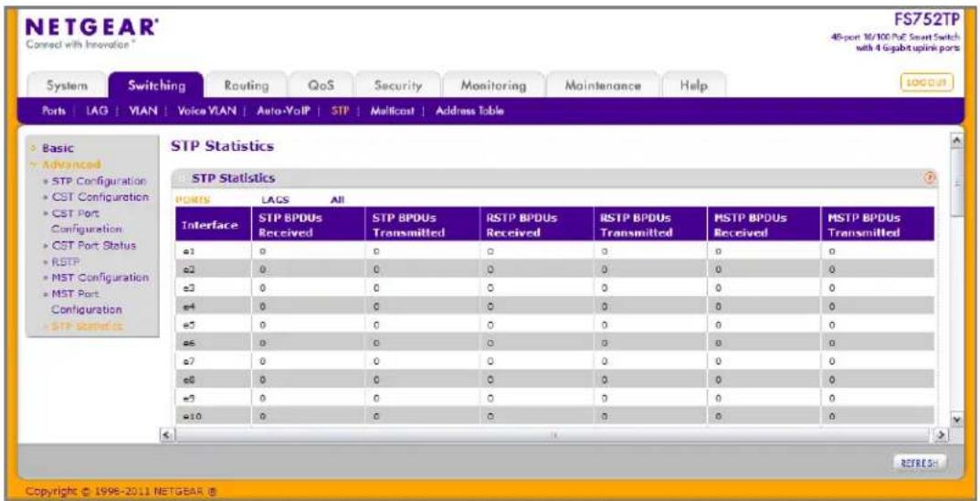Image resolution: width=980 pixels, height=501 pixels.
Task: Click STP BPDUs Transmitted column header
Action: pos(421,225)
